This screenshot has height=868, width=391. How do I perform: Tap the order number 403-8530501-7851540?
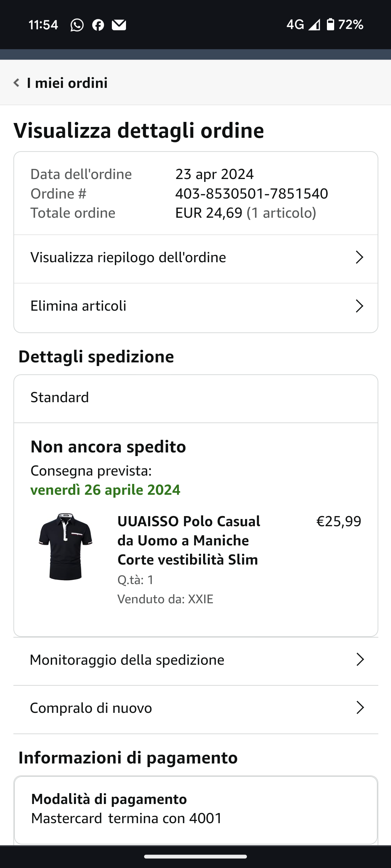(x=252, y=194)
